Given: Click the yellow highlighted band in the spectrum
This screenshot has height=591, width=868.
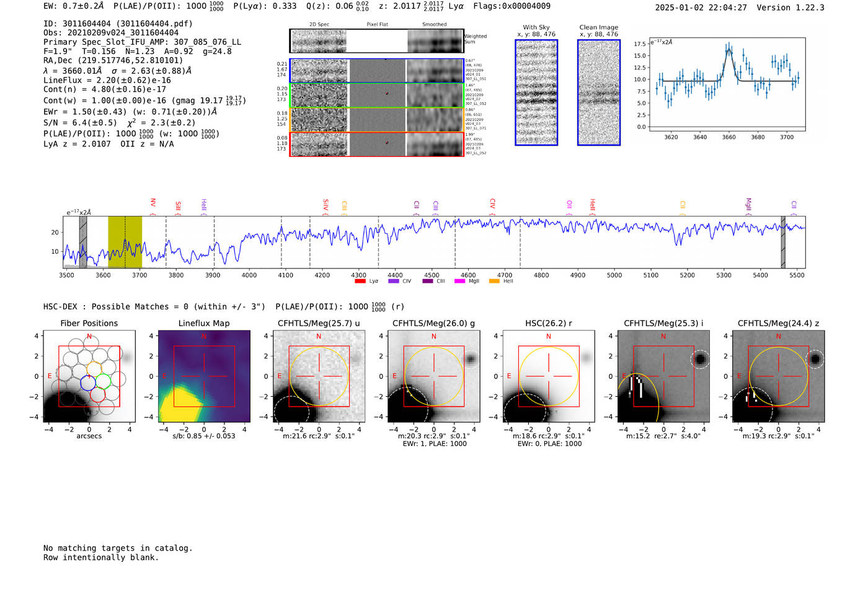Looking at the screenshot, I should (125, 242).
